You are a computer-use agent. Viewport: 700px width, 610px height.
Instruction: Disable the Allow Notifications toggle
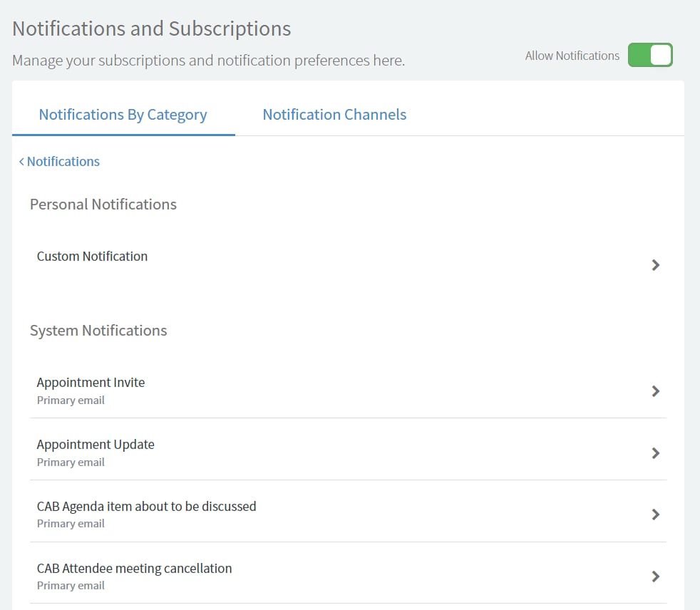pyautogui.click(x=650, y=55)
